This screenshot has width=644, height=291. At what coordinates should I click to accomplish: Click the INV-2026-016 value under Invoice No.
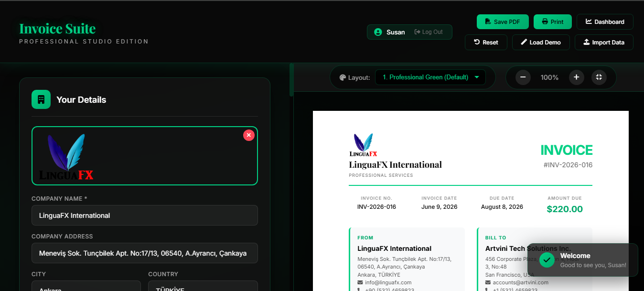point(376,207)
